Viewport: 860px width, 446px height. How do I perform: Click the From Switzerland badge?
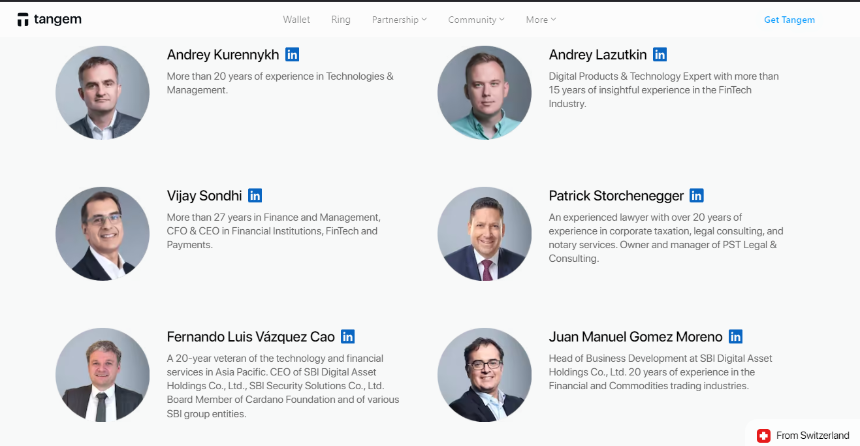point(803,436)
